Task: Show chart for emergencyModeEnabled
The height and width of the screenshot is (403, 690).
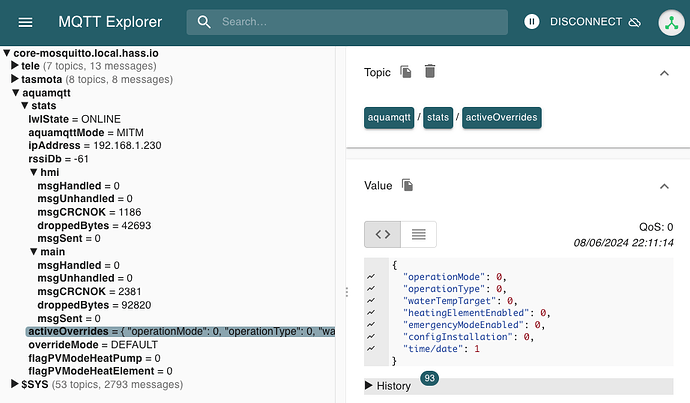Action: [x=371, y=325]
